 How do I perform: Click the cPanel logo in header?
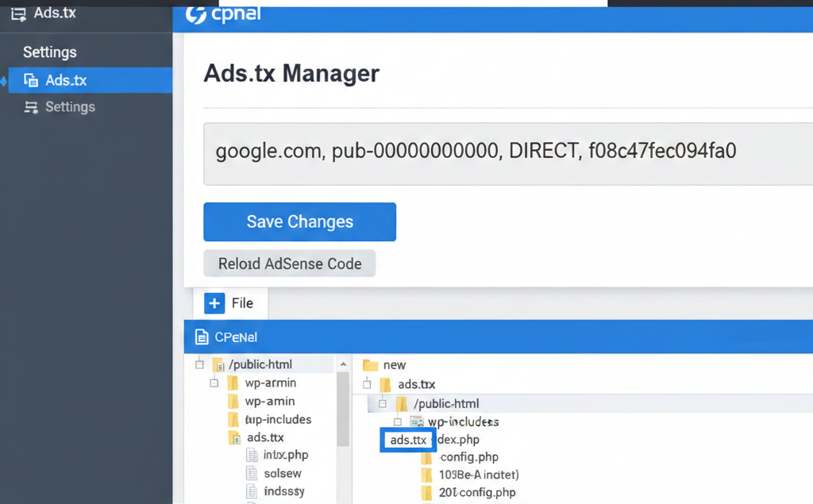tap(222, 14)
